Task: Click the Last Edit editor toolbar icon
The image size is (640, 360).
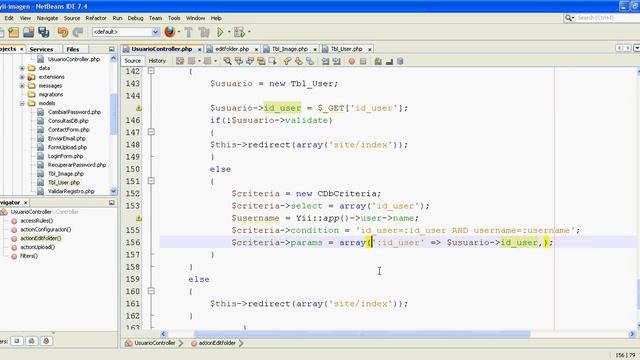Action: click(180, 61)
